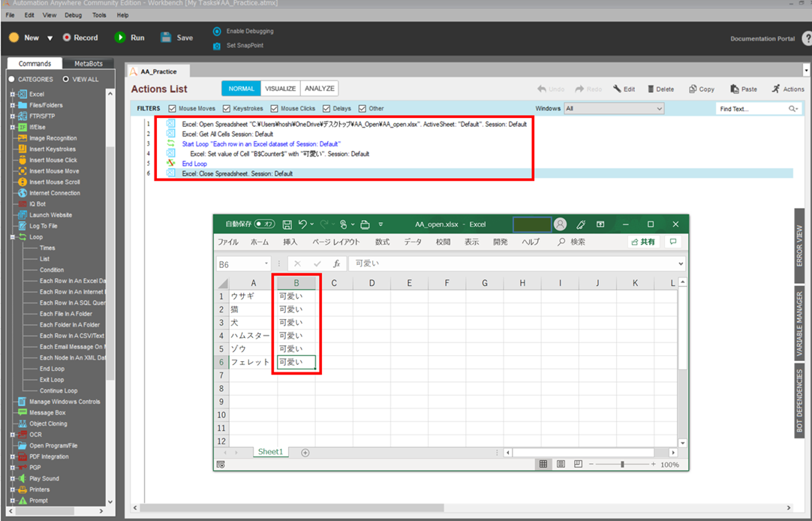Select the Sheet1 tab in Excel
The height and width of the screenshot is (521, 812).
(x=270, y=452)
